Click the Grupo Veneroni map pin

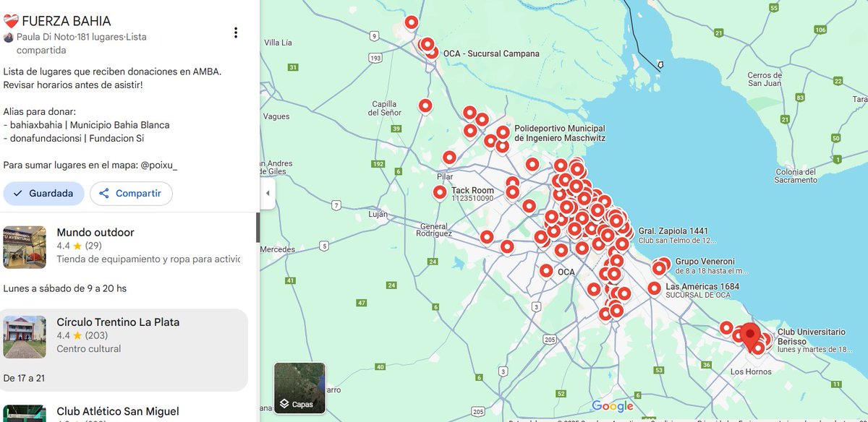tap(663, 264)
